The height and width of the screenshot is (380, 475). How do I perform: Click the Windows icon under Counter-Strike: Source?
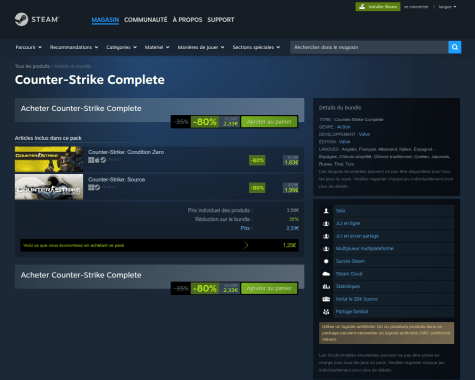click(x=91, y=187)
